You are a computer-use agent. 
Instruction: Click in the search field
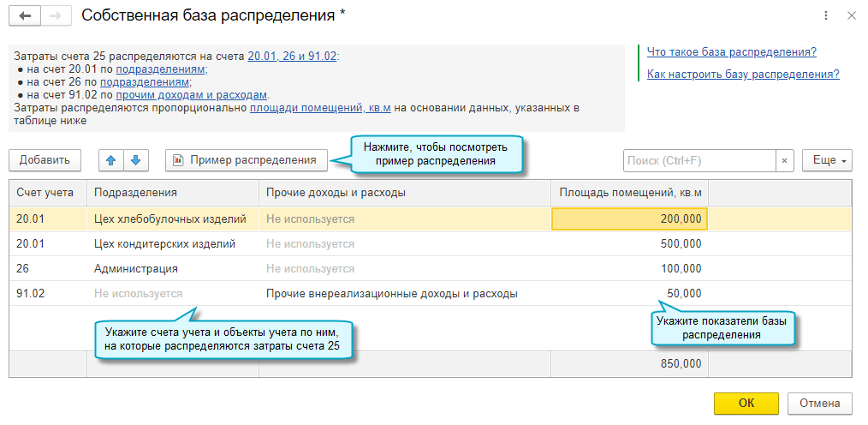tap(699, 160)
